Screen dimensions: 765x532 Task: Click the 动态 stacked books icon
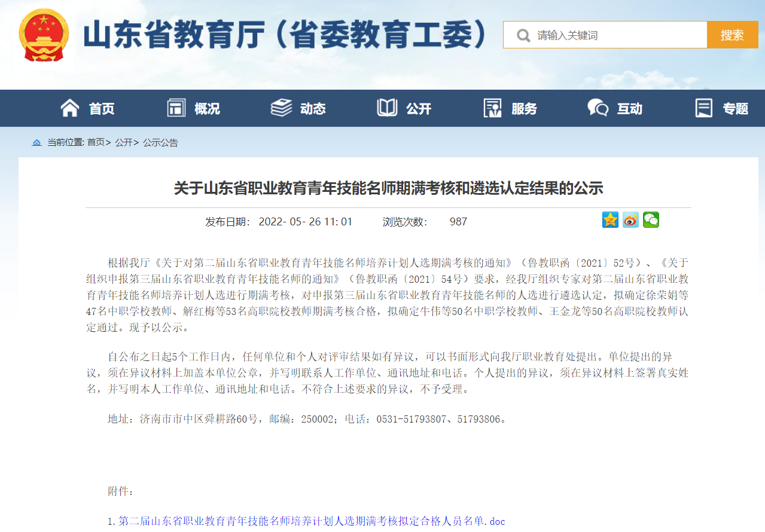pyautogui.click(x=281, y=108)
